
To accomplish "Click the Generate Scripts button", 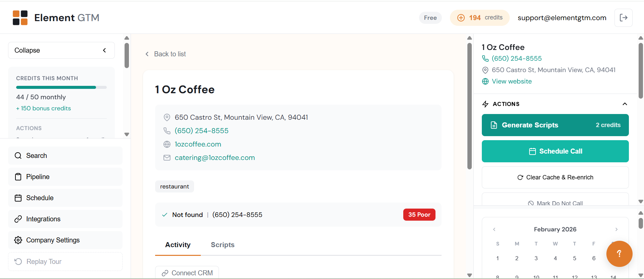I will (x=555, y=125).
